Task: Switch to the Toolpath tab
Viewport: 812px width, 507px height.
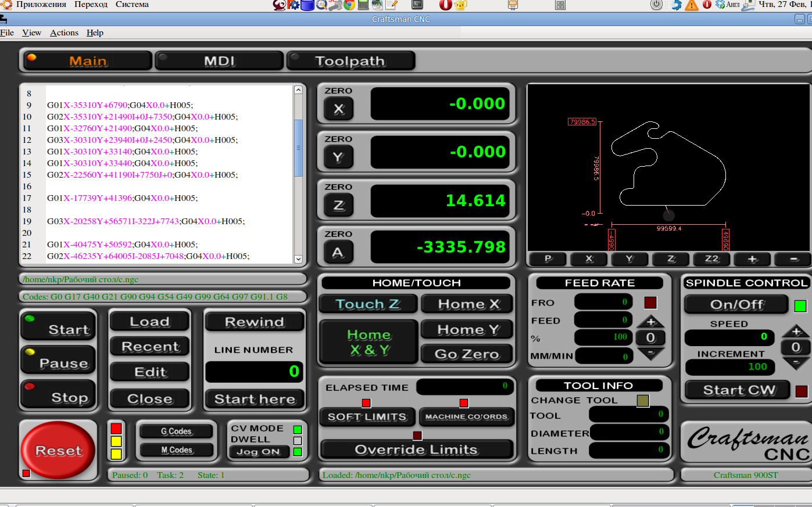Action: click(350, 61)
